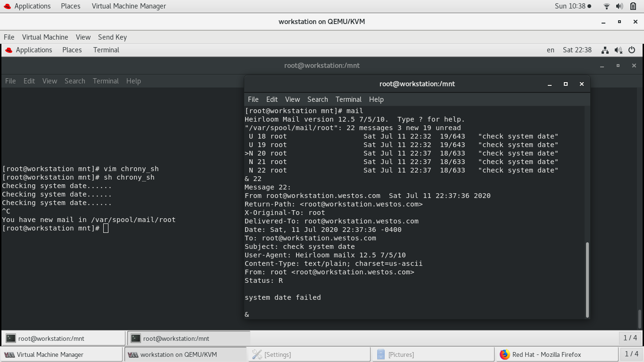The width and height of the screenshot is (644, 362).
Task: Click the Virtual Machine Manager taskbar icon
Action: [9, 354]
